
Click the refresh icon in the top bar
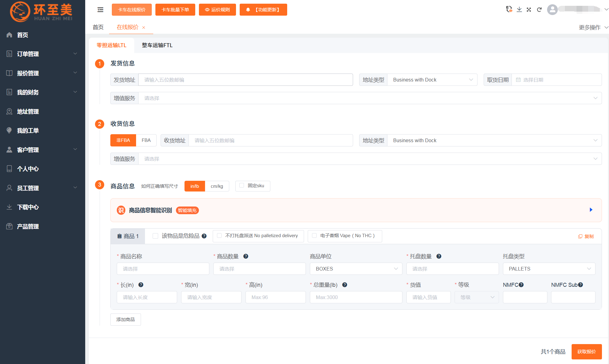point(539,9)
